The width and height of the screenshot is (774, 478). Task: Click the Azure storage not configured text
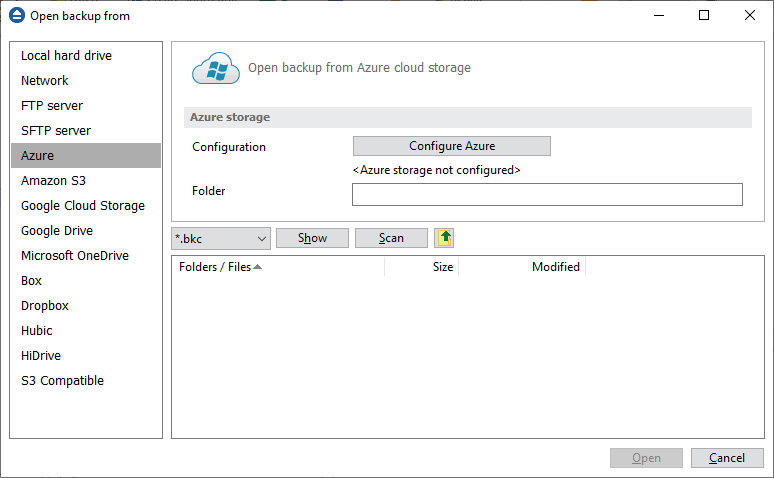point(436,170)
